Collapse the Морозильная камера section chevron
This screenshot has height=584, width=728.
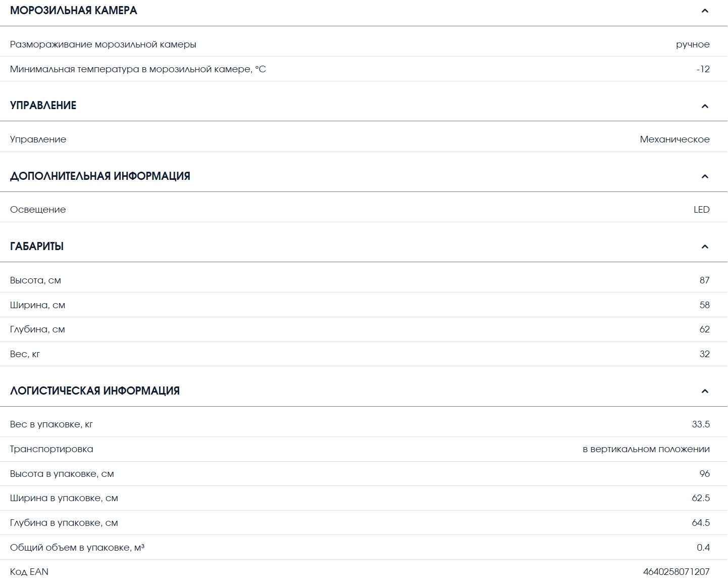tap(705, 11)
